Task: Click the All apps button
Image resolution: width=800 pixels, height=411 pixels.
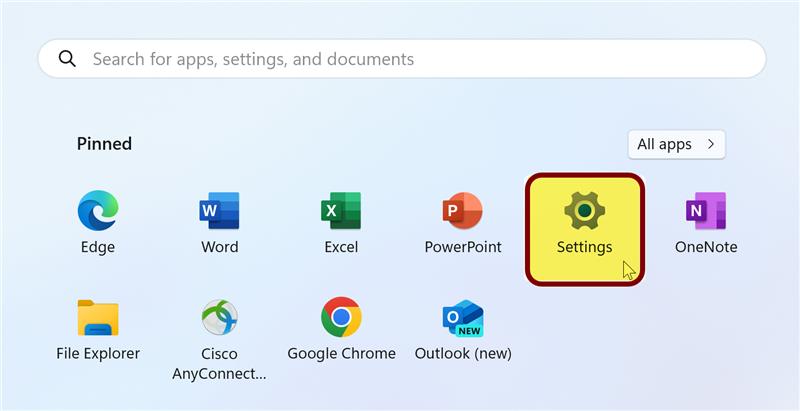Action: click(676, 144)
